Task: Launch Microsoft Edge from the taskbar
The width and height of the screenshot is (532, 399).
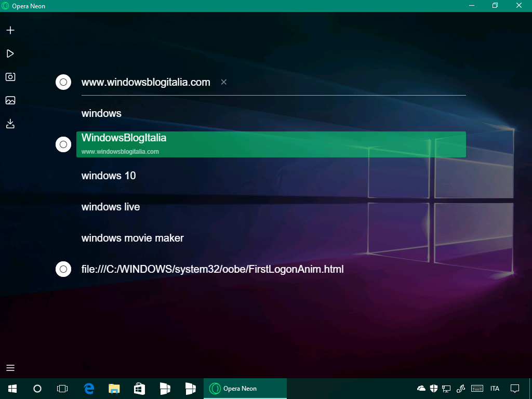Action: 89,389
